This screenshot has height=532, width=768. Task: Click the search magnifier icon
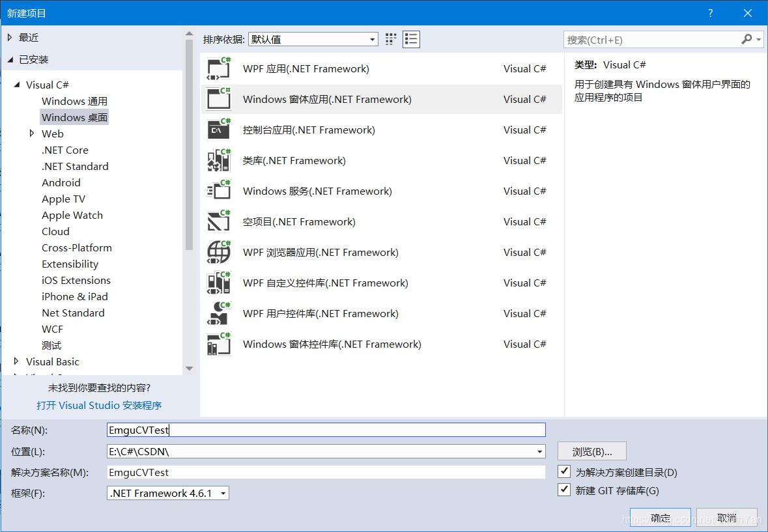click(747, 39)
